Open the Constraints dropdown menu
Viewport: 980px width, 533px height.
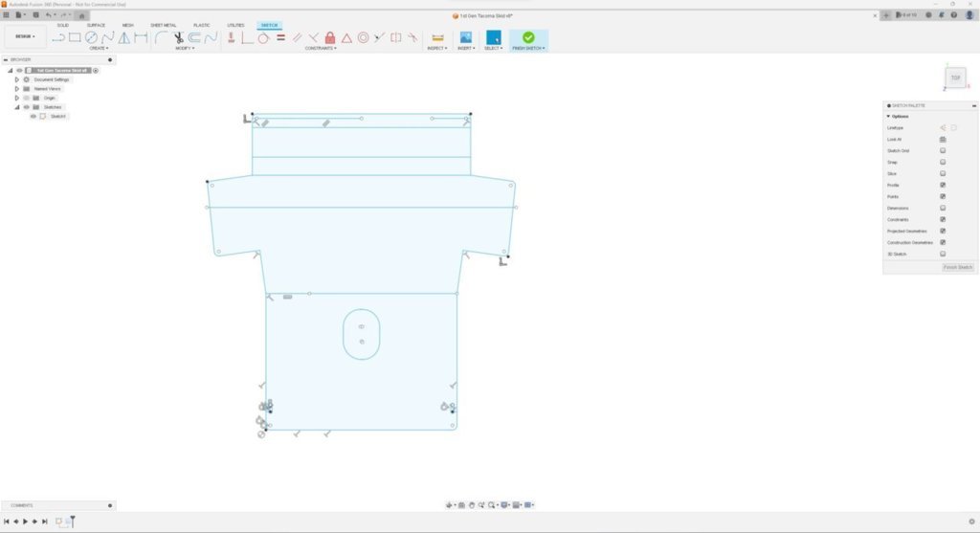321,48
